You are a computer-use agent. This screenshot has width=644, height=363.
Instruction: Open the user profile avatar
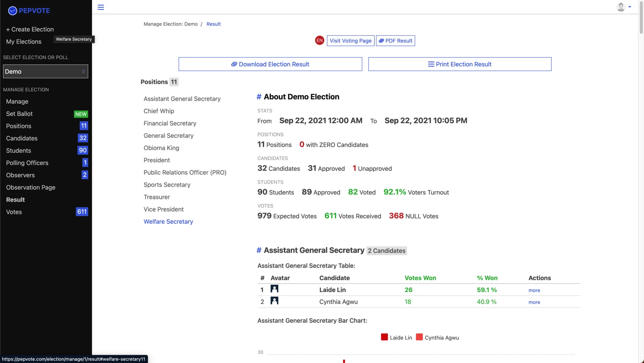pos(621,7)
